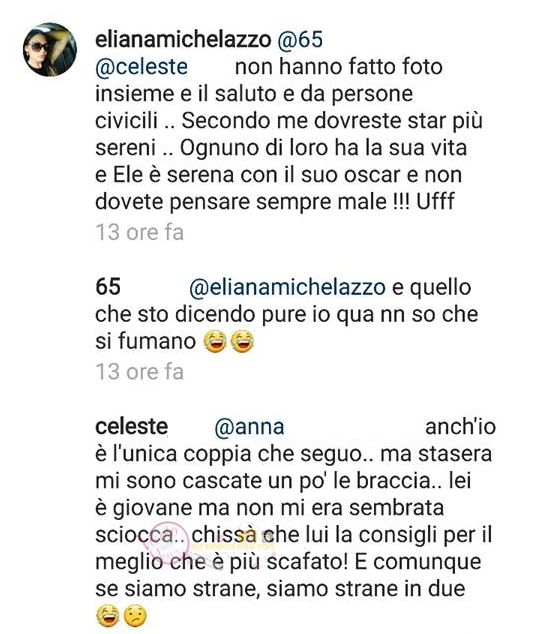Tap the @celeste mention in first comment
The height and width of the screenshot is (634, 539).
[142, 67]
